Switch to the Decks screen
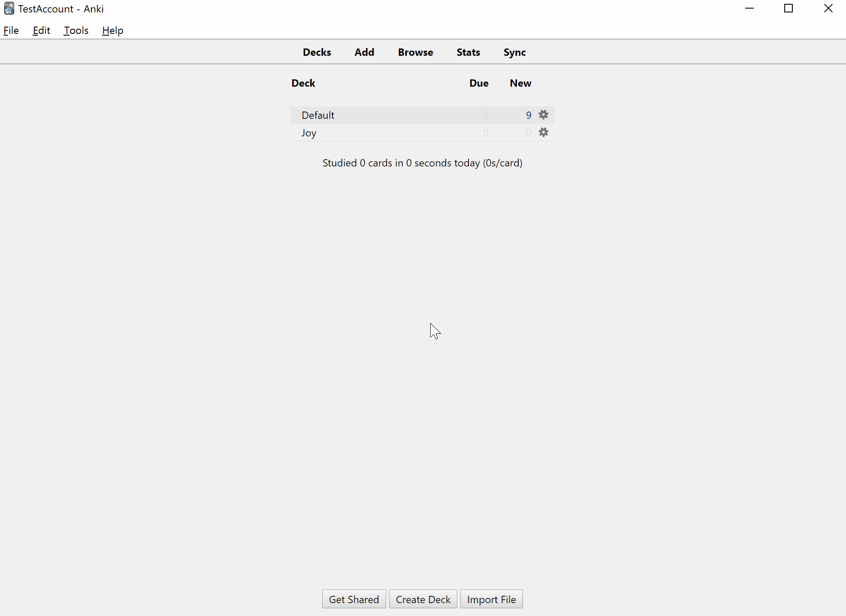Image resolution: width=846 pixels, height=616 pixels. (317, 52)
